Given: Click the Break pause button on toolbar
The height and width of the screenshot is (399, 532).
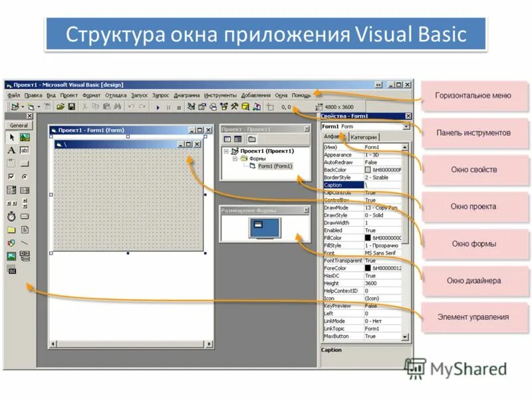Looking at the screenshot, I should (169, 108).
